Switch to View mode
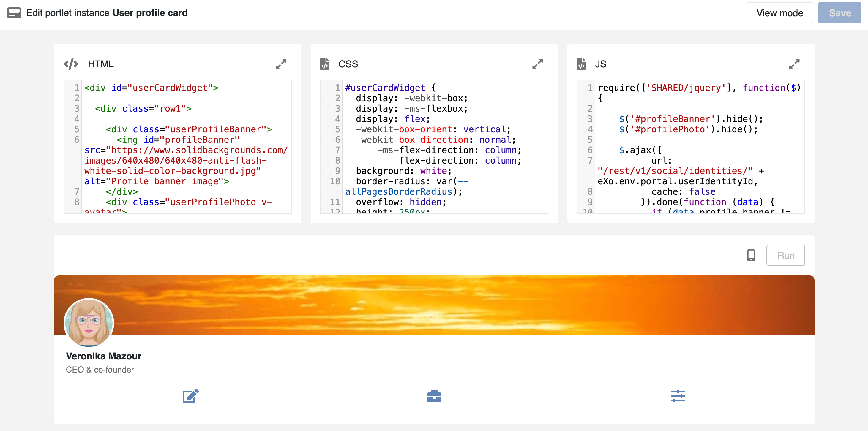The height and width of the screenshot is (431, 868). point(779,13)
